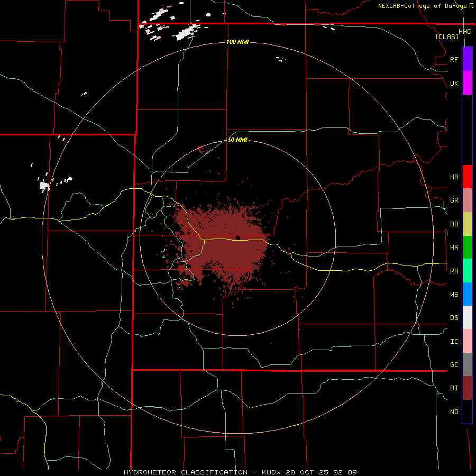Click the Hydrometeor Classification KUDX title text

(240, 472)
